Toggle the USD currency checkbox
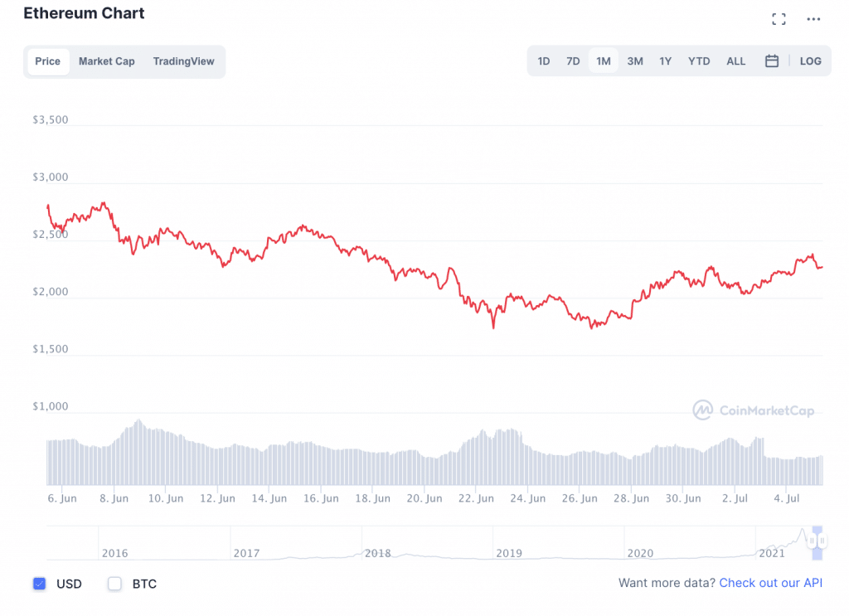This screenshot has height=616, width=849. 40,584
